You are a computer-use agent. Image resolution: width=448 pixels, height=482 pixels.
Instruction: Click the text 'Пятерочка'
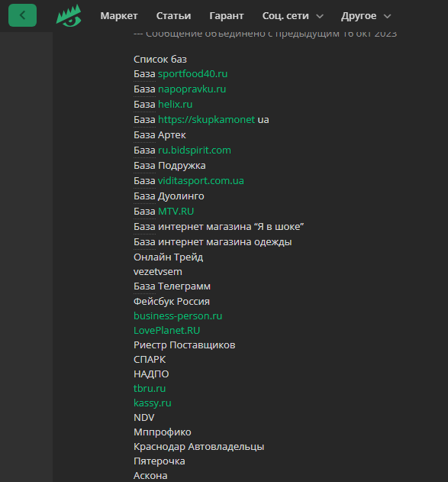tap(159, 461)
